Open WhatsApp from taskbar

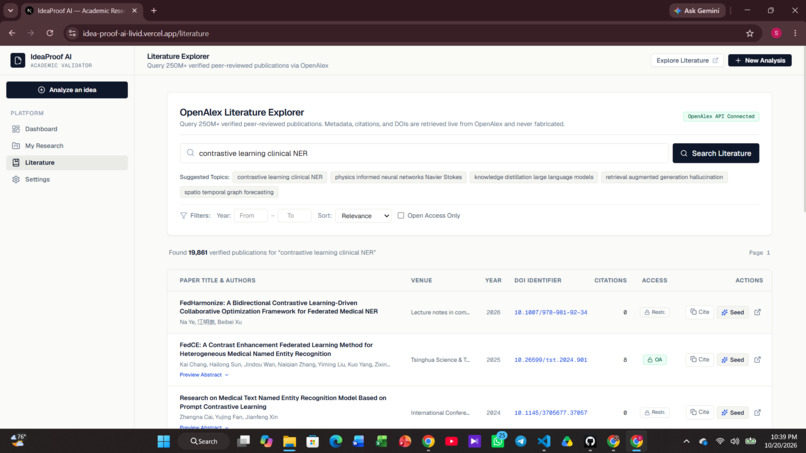[498, 441]
